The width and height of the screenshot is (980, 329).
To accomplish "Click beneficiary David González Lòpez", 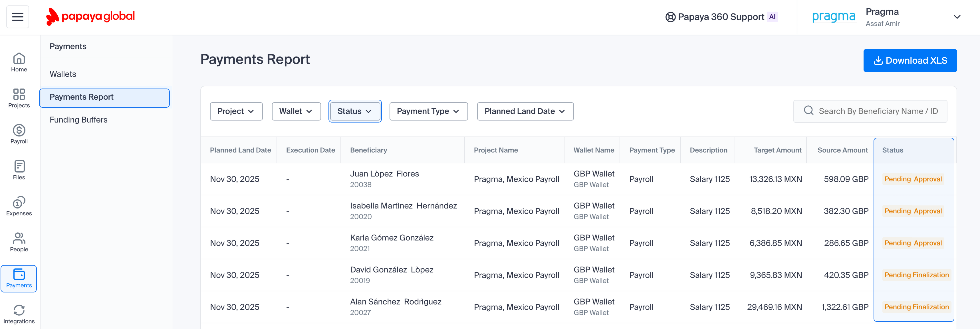I will [x=392, y=270].
